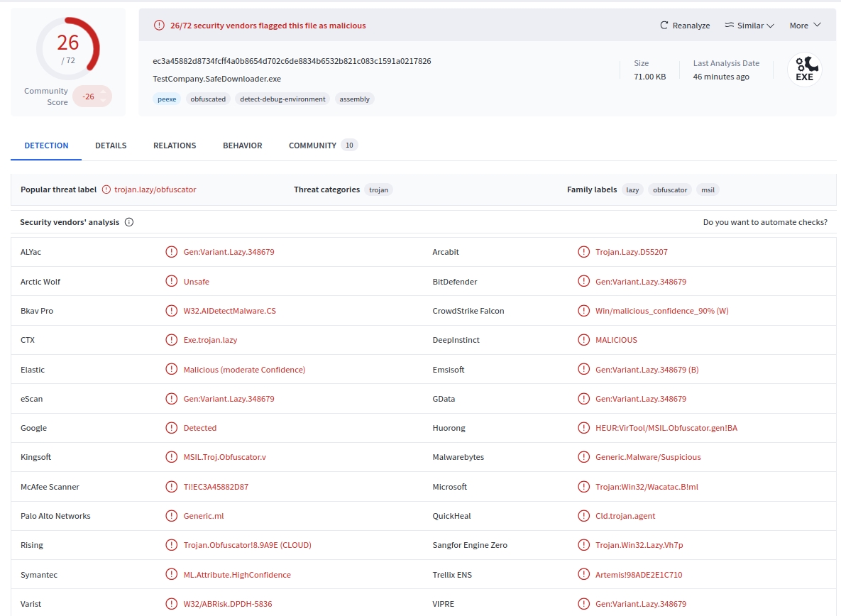841x616 pixels.
Task: Click warning icon beside Popular threat label
Action: 106,189
